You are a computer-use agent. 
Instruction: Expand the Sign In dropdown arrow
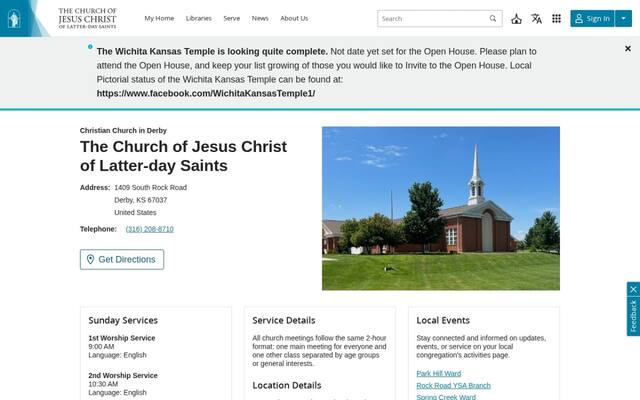click(x=623, y=18)
